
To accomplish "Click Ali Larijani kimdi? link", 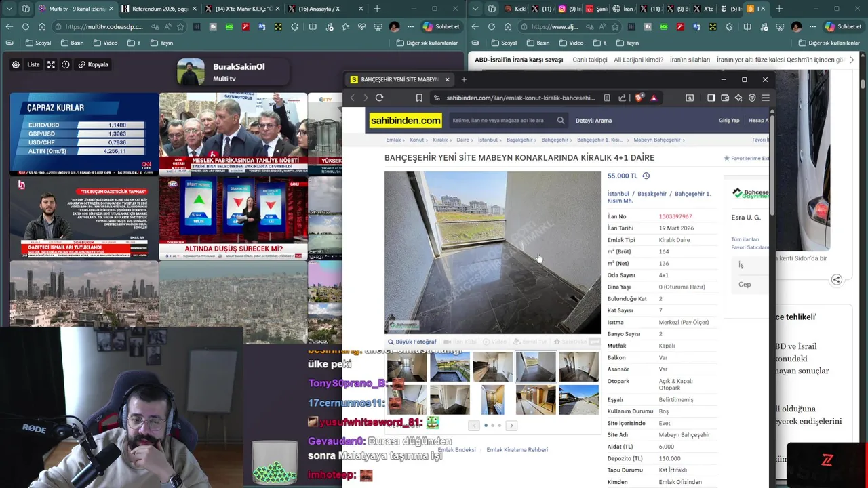I will coord(638,60).
